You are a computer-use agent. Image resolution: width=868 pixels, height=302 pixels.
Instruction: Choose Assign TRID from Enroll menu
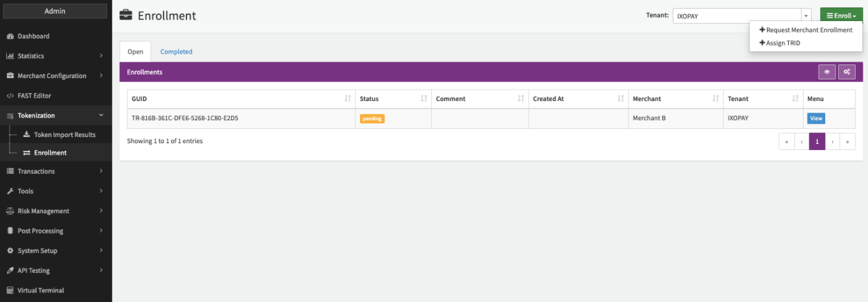[x=783, y=43]
